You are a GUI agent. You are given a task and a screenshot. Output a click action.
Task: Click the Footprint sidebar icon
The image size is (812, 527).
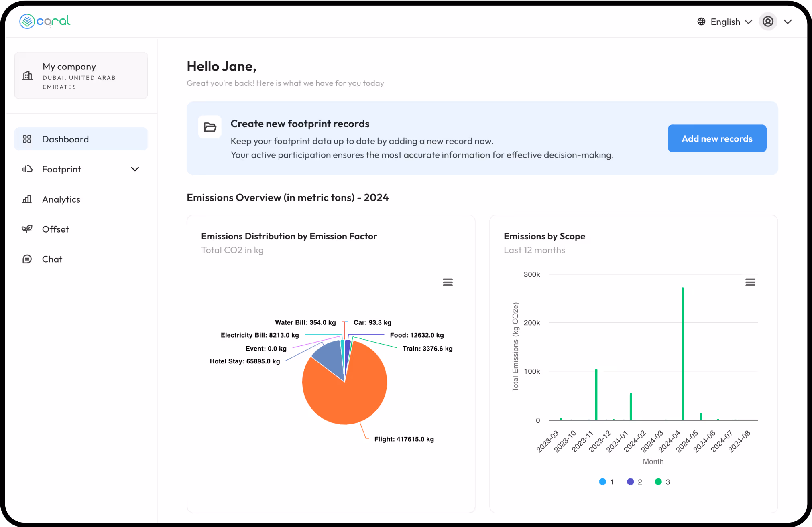(x=27, y=169)
